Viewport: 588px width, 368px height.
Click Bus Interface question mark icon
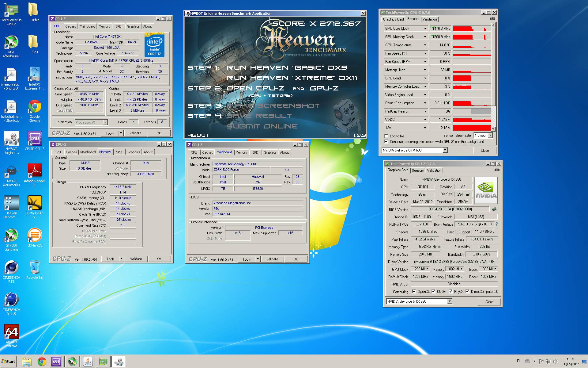pyautogui.click(x=496, y=224)
